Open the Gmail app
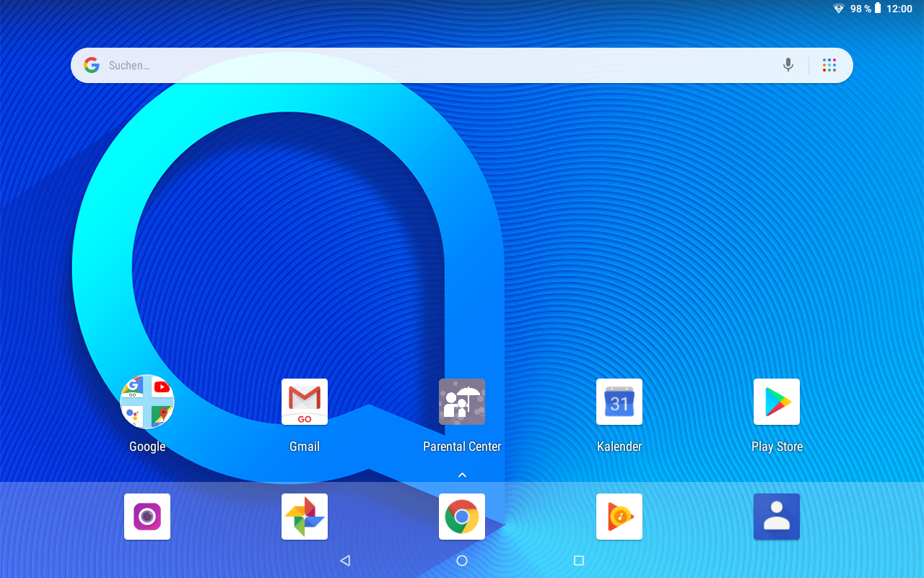This screenshot has height=578, width=924. 305,402
